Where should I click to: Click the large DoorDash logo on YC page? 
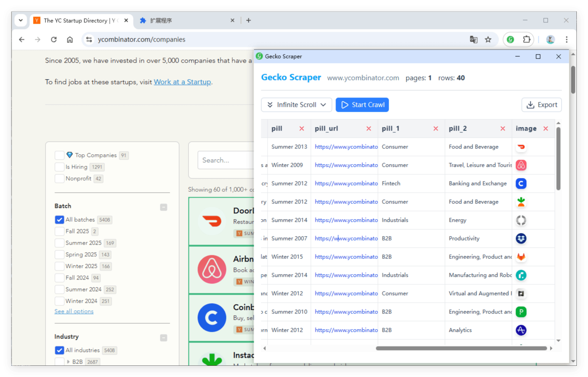[212, 221]
